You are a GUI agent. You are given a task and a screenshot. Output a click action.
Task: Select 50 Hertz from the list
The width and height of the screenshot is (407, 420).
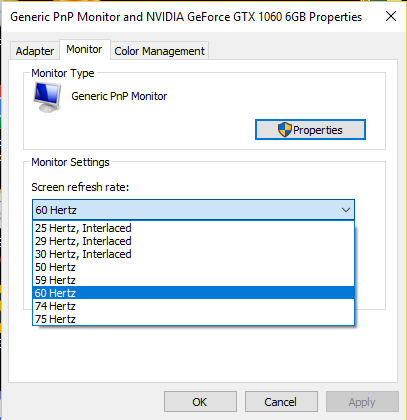193,267
